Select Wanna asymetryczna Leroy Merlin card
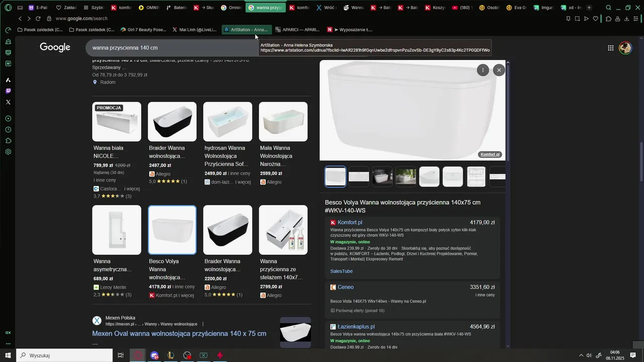This screenshot has height=362, width=644. (117, 251)
